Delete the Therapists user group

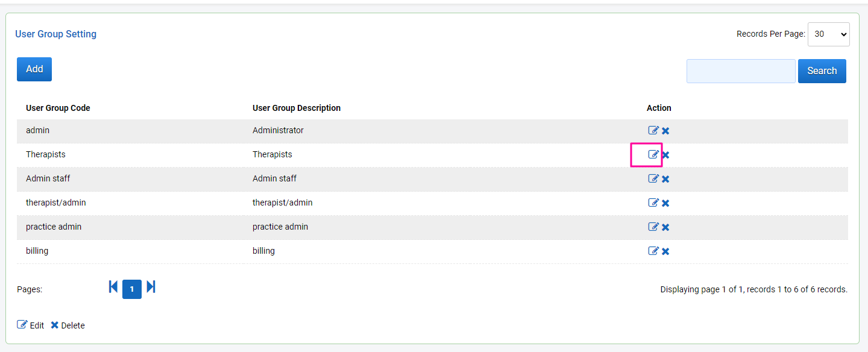pyautogui.click(x=665, y=155)
